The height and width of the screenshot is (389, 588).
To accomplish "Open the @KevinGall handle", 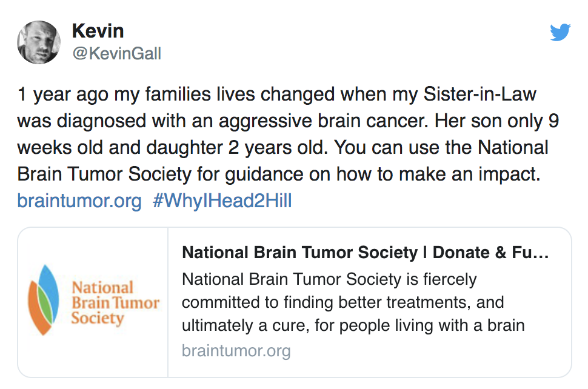I will pyautogui.click(x=116, y=54).
